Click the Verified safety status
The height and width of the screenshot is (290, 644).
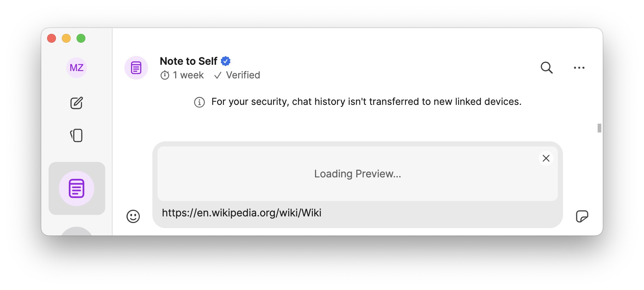(237, 75)
